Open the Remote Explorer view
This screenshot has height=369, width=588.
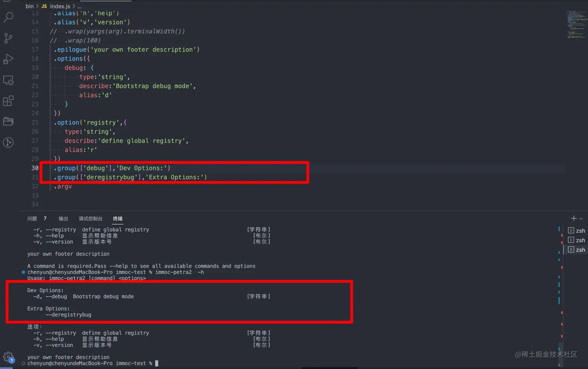8,80
